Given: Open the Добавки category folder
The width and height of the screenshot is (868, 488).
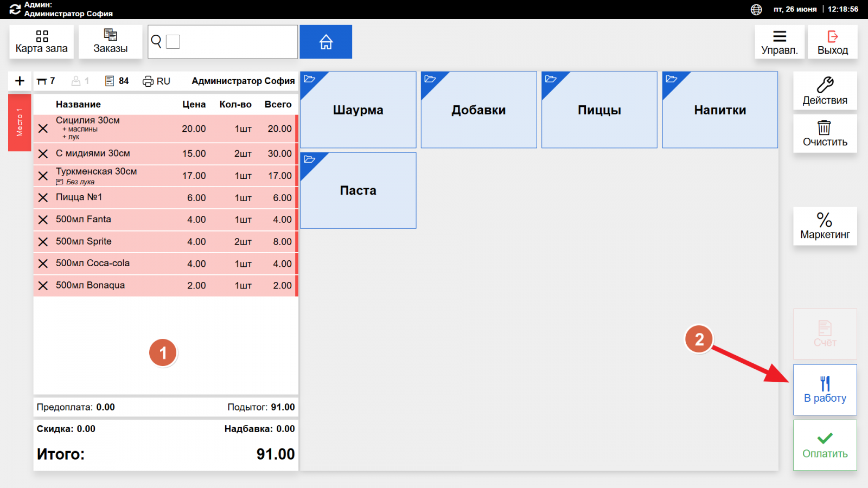Looking at the screenshot, I should coord(479,110).
